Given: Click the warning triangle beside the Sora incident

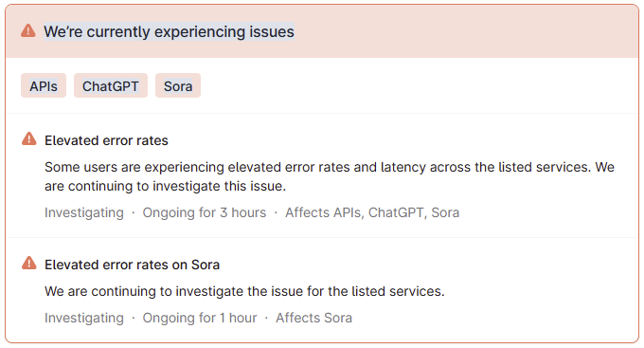Looking at the screenshot, I should 28,264.
